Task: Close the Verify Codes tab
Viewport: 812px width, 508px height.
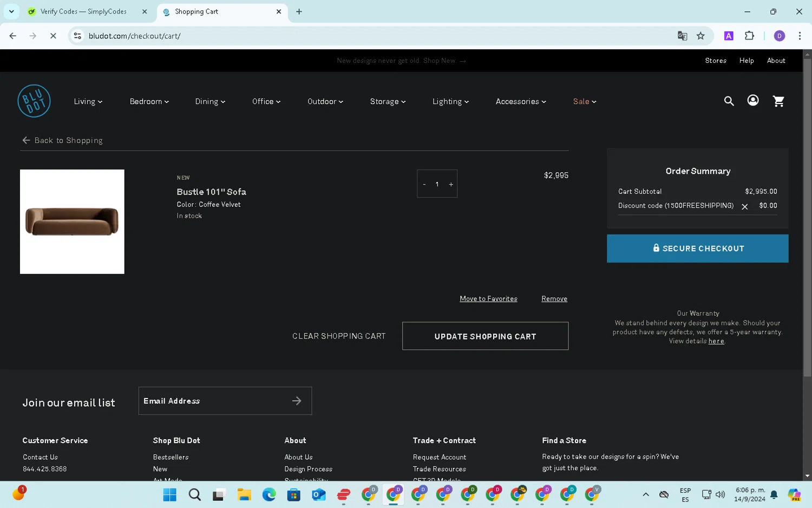Action: tap(145, 11)
